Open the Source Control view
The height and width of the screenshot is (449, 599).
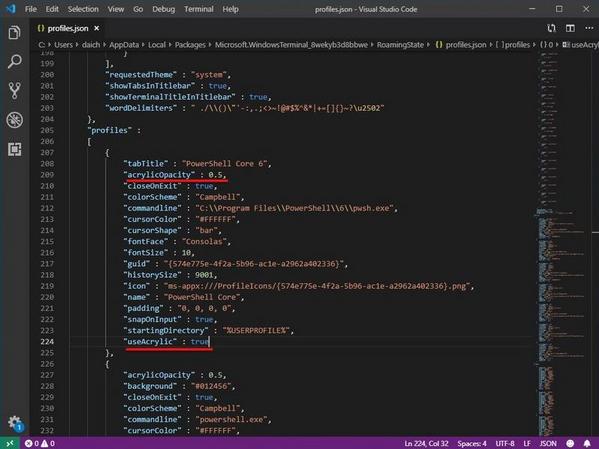click(15, 91)
